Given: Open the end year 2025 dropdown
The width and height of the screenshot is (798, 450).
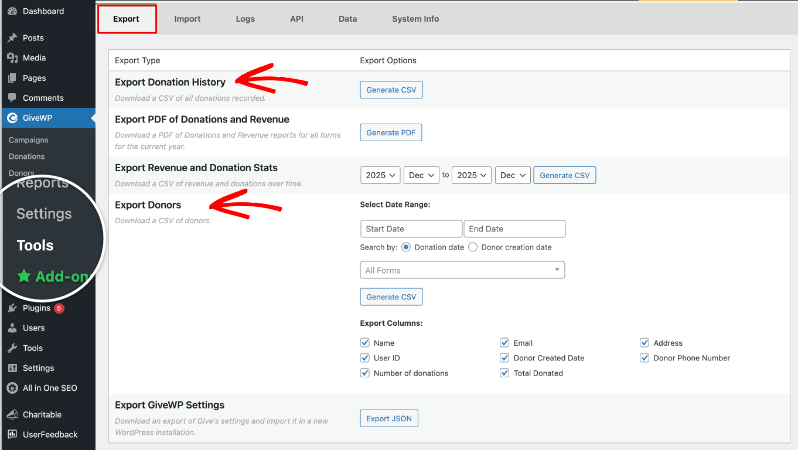Looking at the screenshot, I should [472, 175].
